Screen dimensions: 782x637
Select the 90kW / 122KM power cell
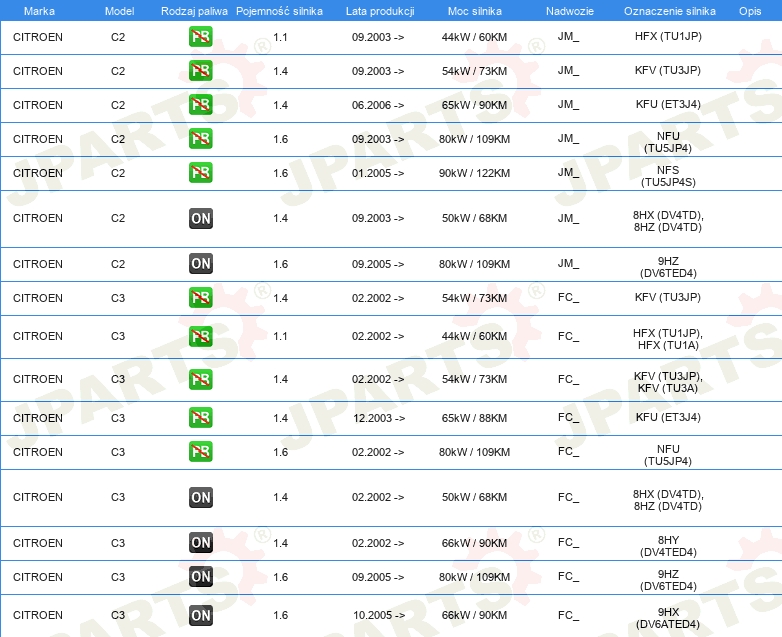[x=474, y=173]
